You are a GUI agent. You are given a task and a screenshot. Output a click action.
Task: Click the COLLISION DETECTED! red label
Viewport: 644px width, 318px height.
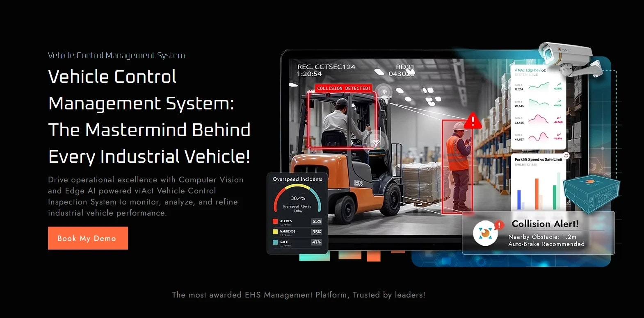coord(343,88)
